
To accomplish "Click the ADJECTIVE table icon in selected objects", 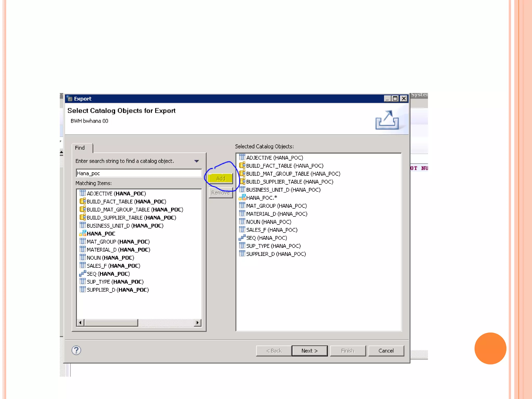I will pos(242,157).
